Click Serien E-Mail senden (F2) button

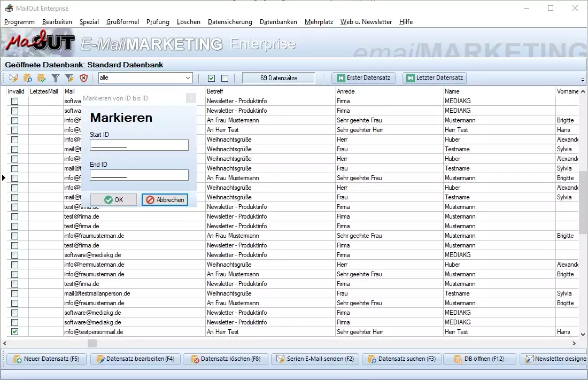(314, 359)
